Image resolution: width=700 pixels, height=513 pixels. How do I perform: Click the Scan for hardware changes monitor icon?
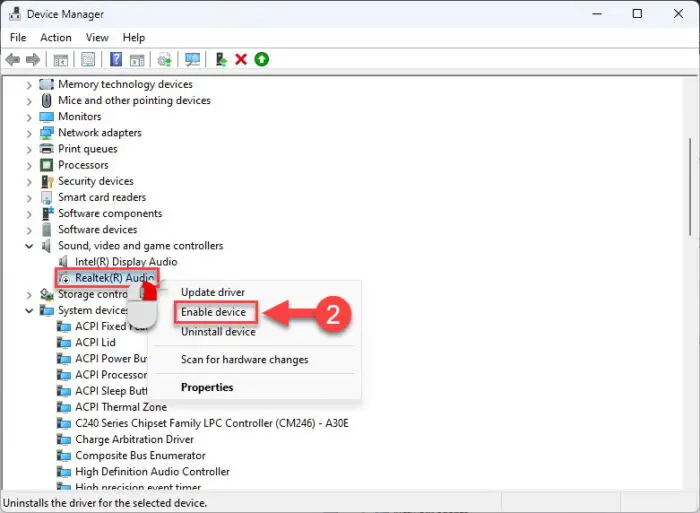click(193, 60)
